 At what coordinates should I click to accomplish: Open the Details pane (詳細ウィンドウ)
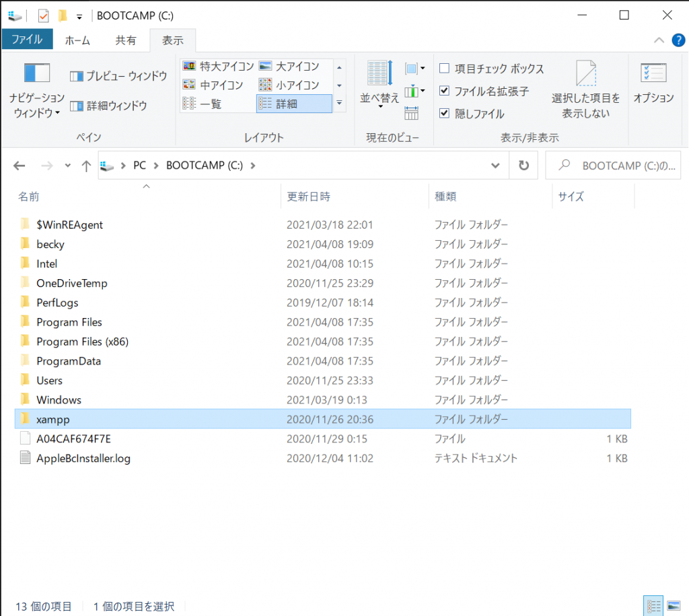(x=108, y=106)
